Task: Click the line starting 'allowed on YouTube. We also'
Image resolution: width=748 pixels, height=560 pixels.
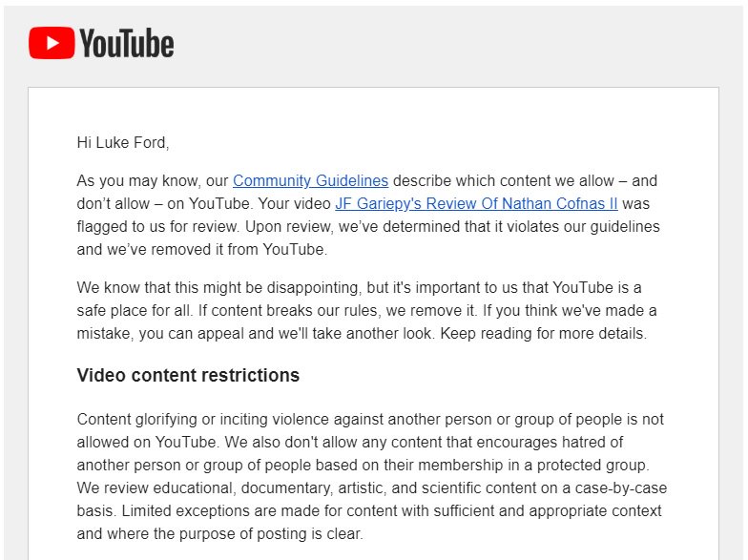Action: (349, 443)
